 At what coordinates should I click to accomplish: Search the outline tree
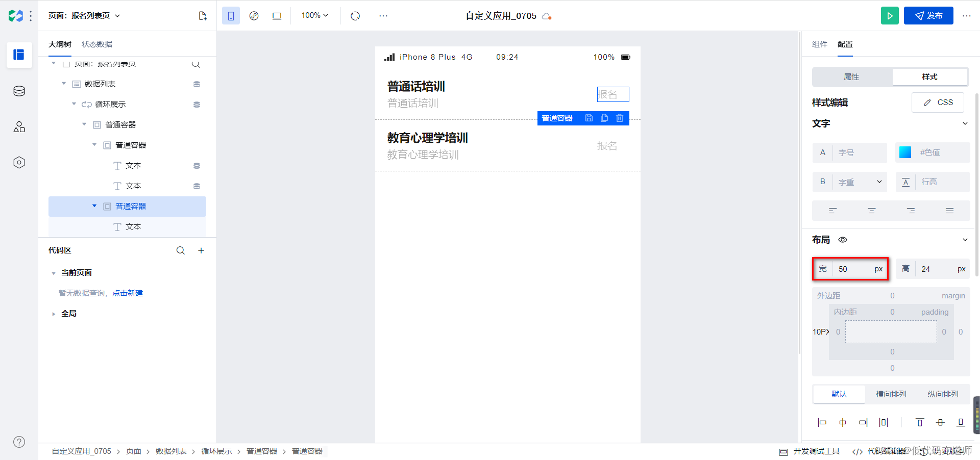coord(195,64)
